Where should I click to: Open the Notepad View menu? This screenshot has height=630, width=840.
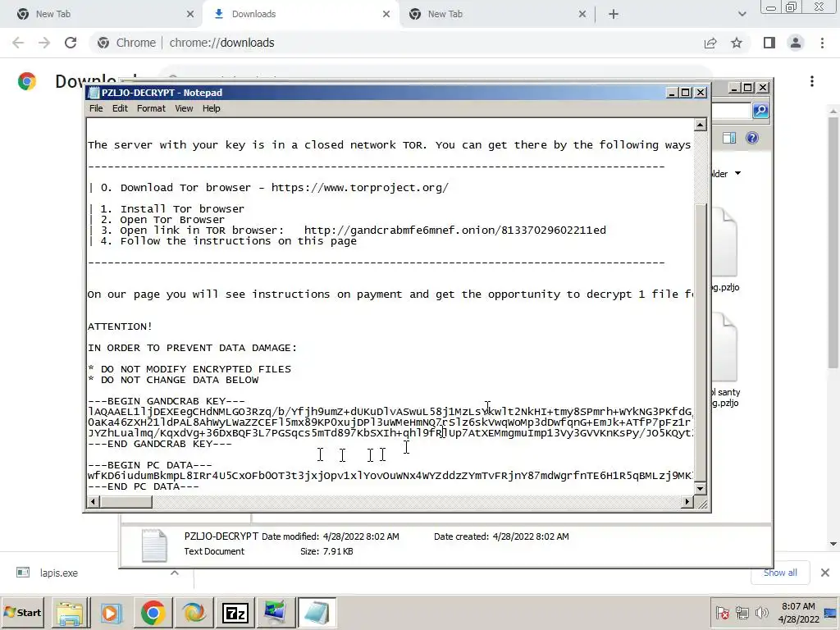coord(184,108)
